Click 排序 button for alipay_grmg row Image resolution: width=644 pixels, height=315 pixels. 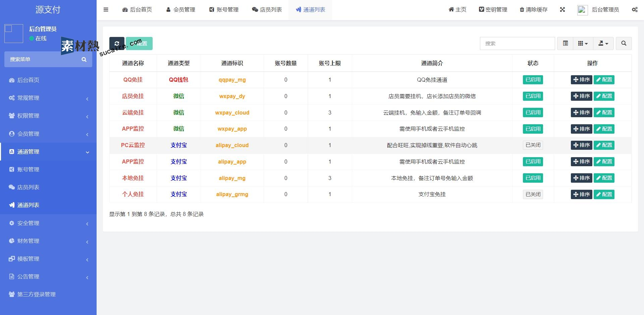point(581,194)
